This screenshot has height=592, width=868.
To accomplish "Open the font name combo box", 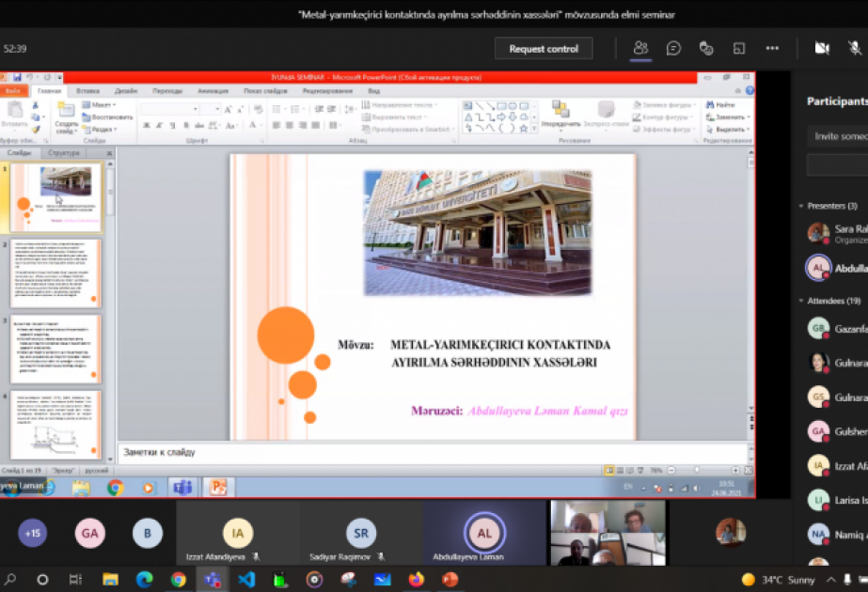I will [x=168, y=109].
